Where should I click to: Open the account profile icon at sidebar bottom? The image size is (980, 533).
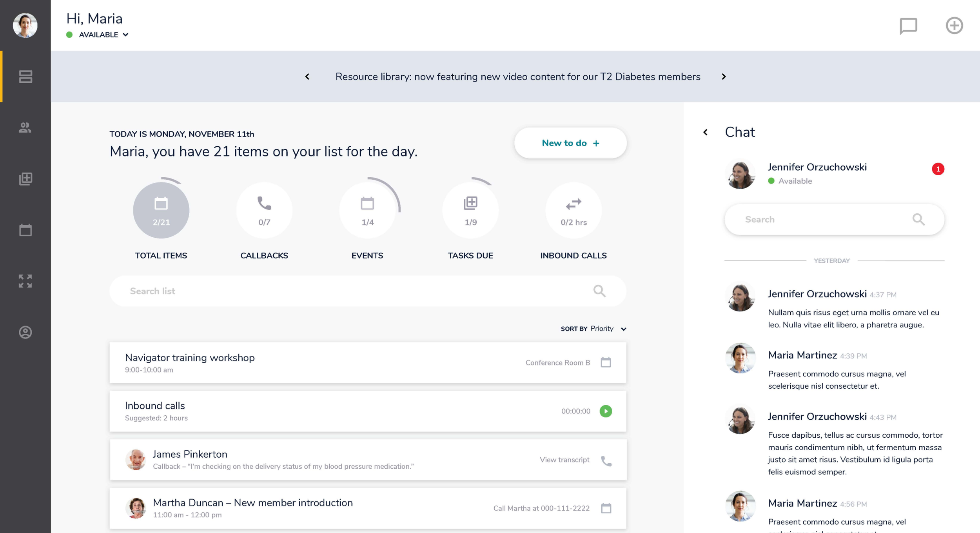click(x=25, y=332)
